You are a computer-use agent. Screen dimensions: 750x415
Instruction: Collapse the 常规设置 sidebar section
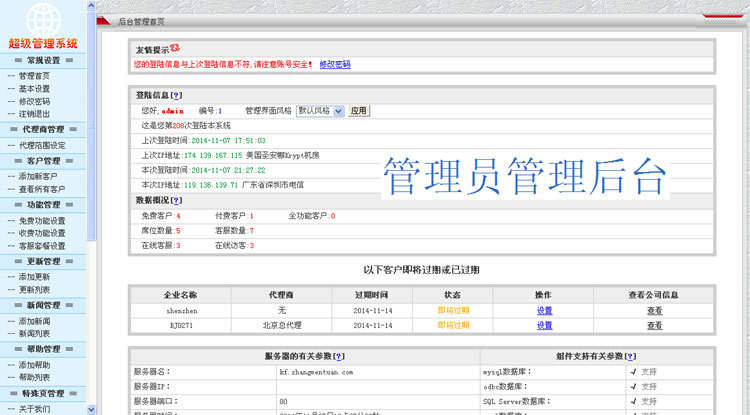tap(43, 60)
